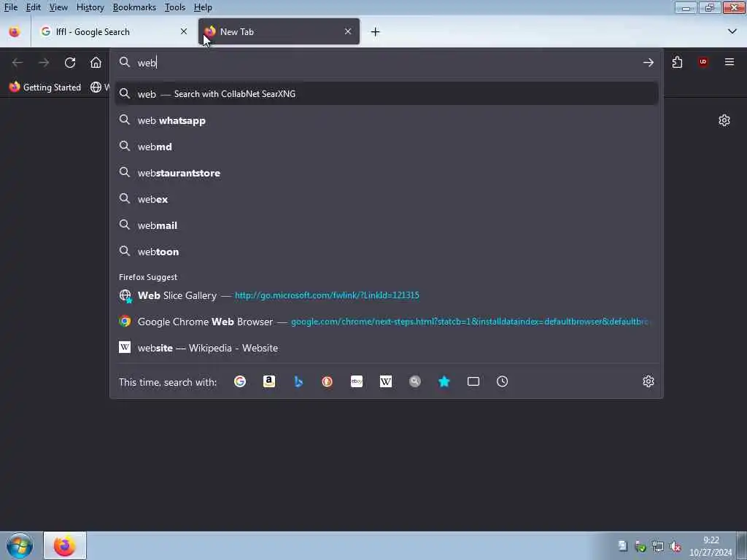Open a new tab with plus button

376,32
